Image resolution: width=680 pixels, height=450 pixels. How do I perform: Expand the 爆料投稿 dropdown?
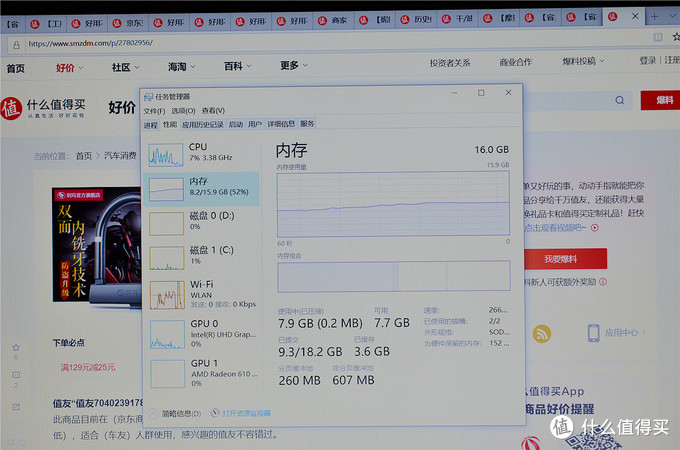click(583, 62)
